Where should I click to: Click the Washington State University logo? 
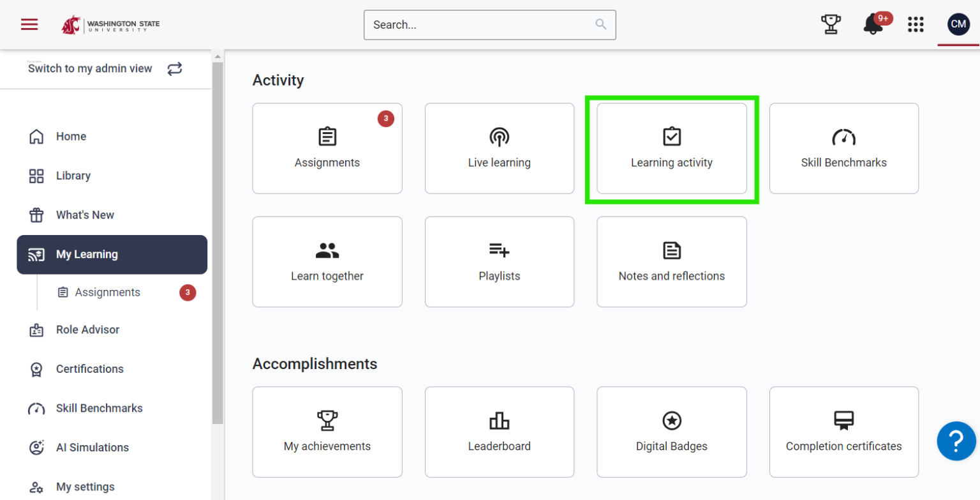[x=110, y=25]
